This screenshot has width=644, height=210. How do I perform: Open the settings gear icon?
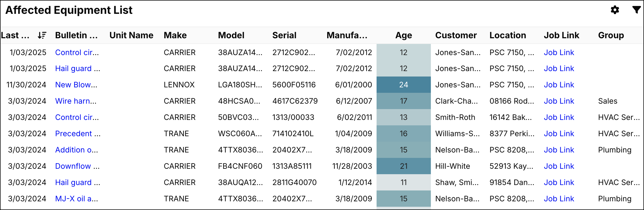coord(615,10)
